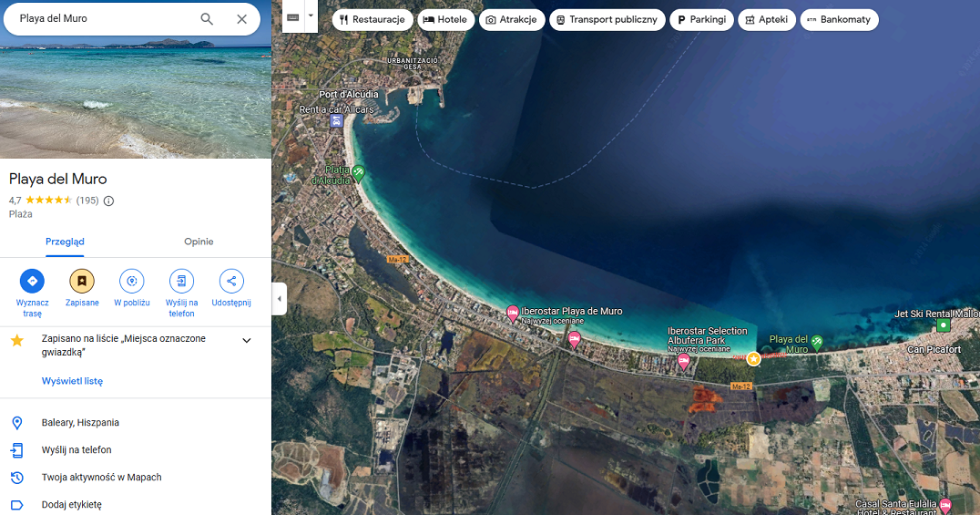Click the Playa del Muro panel title

click(58, 179)
